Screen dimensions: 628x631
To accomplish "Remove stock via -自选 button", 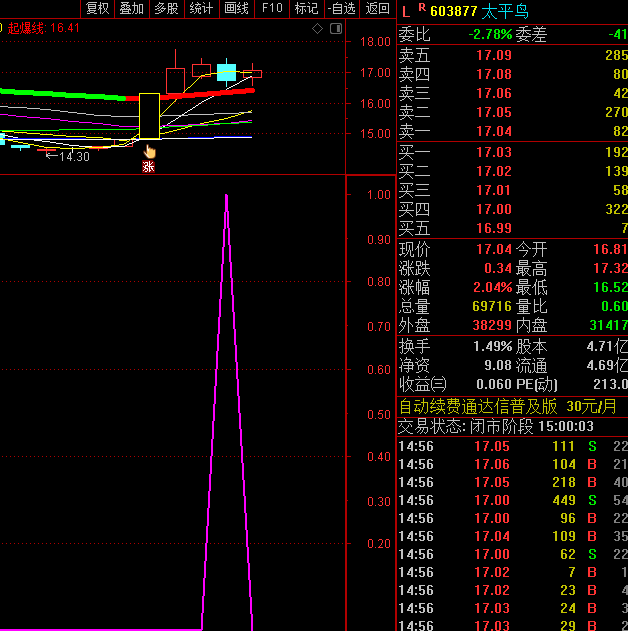I will click(x=341, y=8).
